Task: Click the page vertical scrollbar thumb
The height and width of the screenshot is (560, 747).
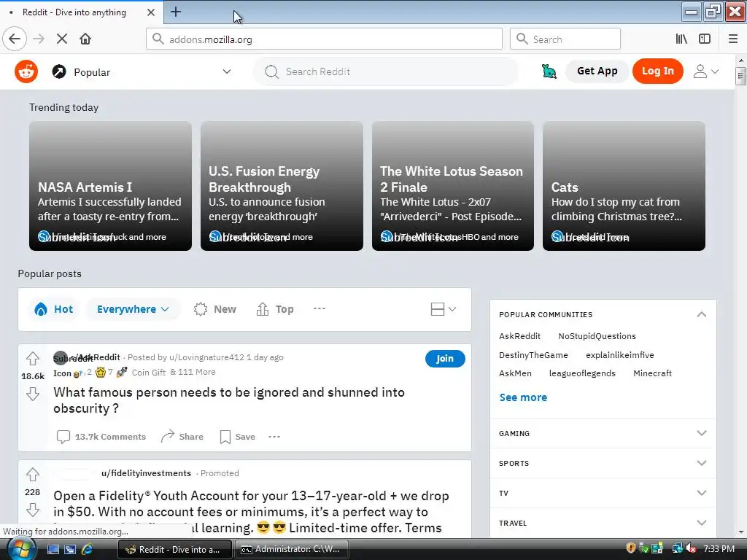Action: (740, 76)
